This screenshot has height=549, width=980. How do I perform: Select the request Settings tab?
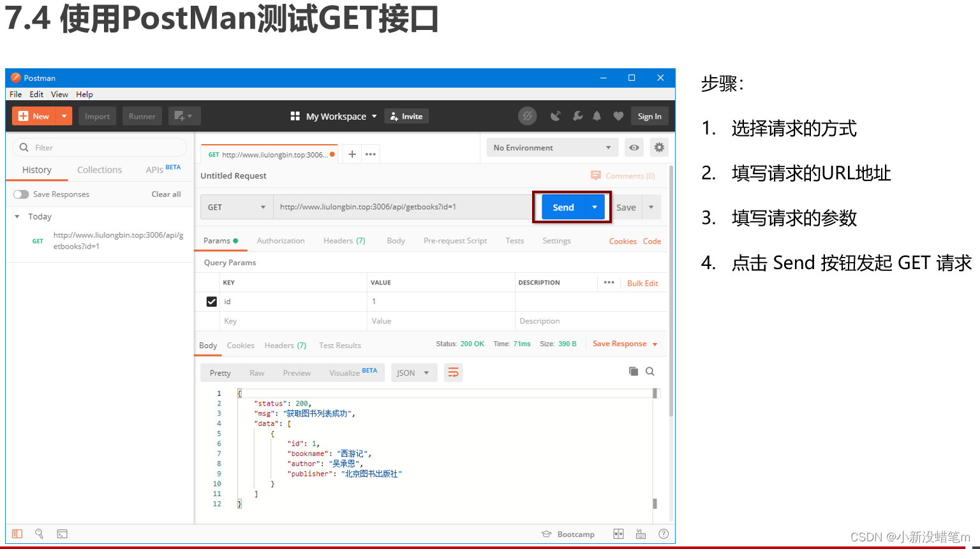pos(556,241)
